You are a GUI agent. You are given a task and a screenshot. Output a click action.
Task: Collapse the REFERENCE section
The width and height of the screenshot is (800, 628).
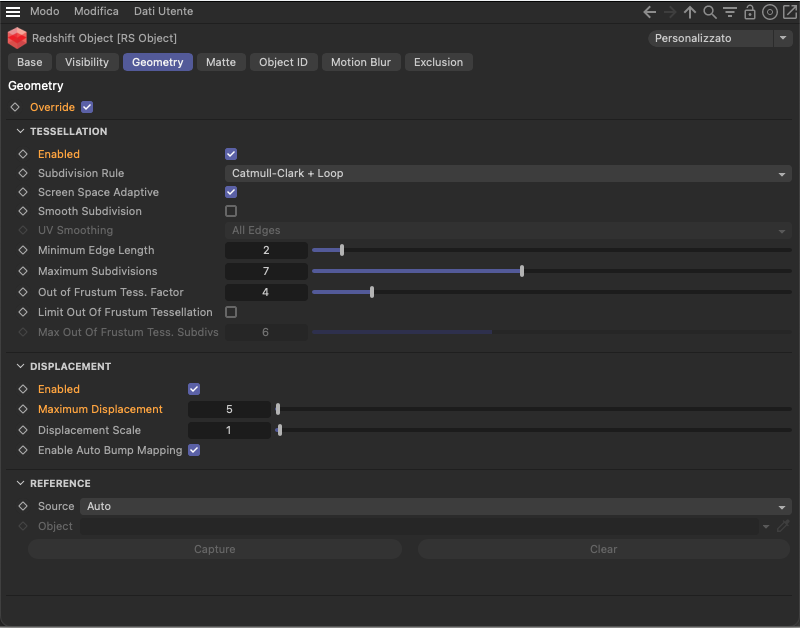[20, 483]
